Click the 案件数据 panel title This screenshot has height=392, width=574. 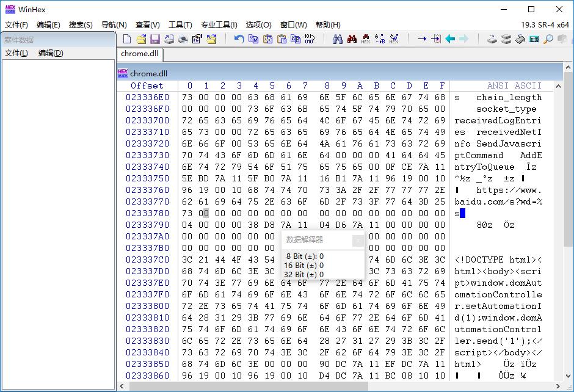coord(19,40)
